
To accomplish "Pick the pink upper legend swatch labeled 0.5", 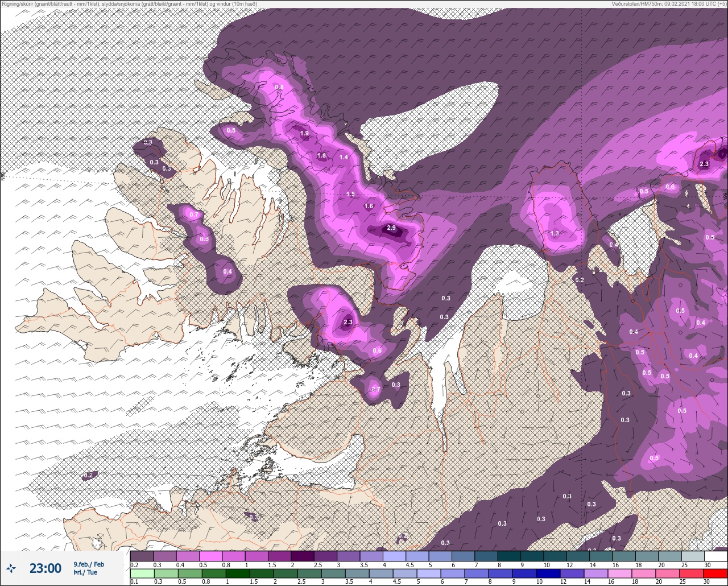I will point(210,556).
